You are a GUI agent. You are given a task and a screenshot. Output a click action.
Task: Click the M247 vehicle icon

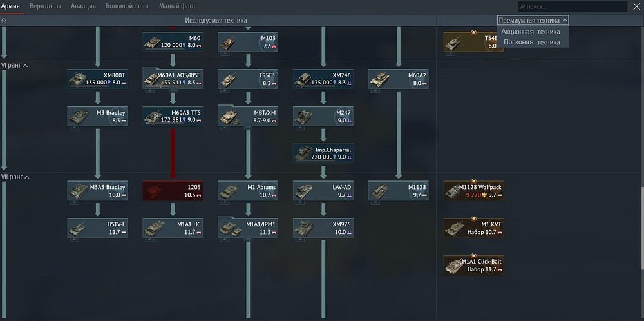click(x=303, y=117)
